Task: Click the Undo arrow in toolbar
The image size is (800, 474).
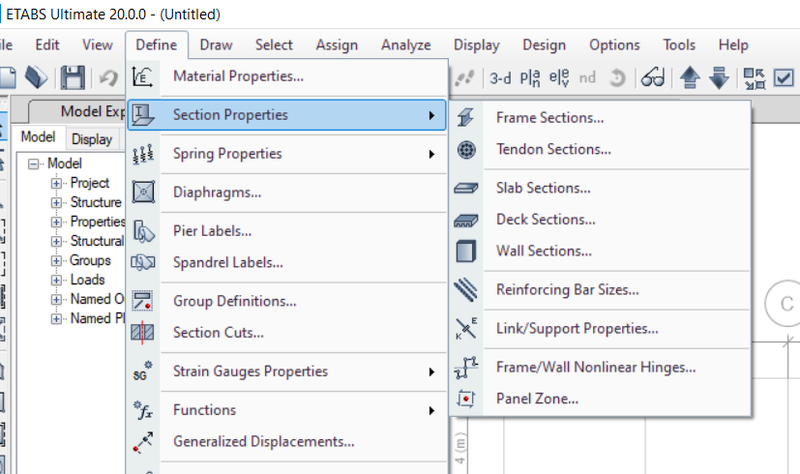Action: 108,78
